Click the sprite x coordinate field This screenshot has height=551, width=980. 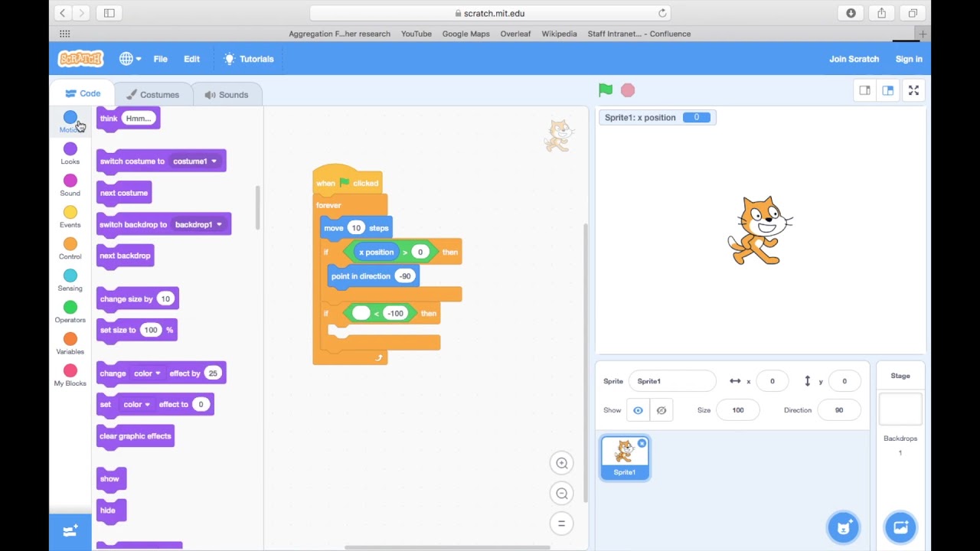[x=772, y=381]
